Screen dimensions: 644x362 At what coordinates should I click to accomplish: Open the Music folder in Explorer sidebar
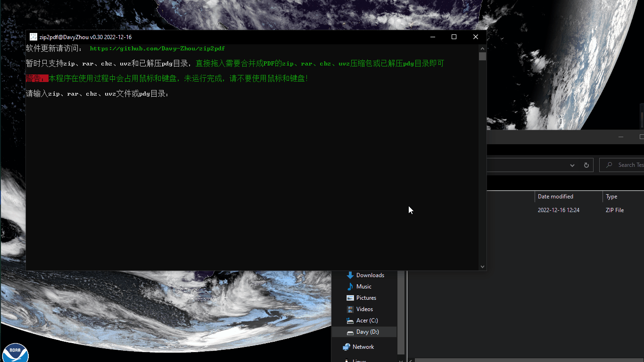click(x=364, y=287)
